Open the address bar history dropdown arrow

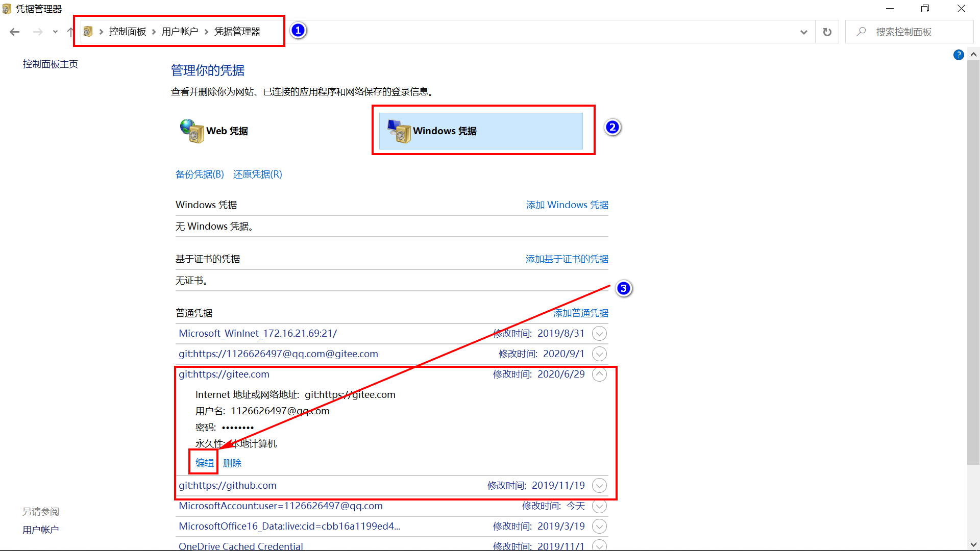pyautogui.click(x=804, y=32)
